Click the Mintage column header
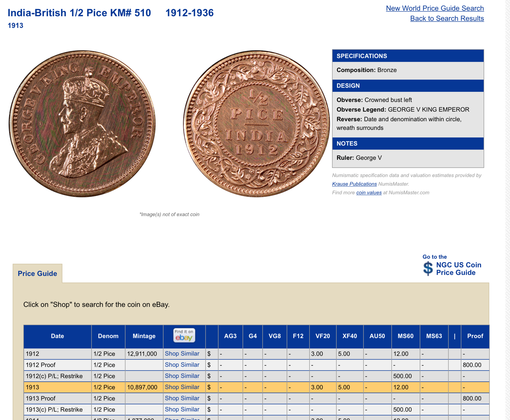This screenshot has height=420, width=510. pyautogui.click(x=144, y=336)
